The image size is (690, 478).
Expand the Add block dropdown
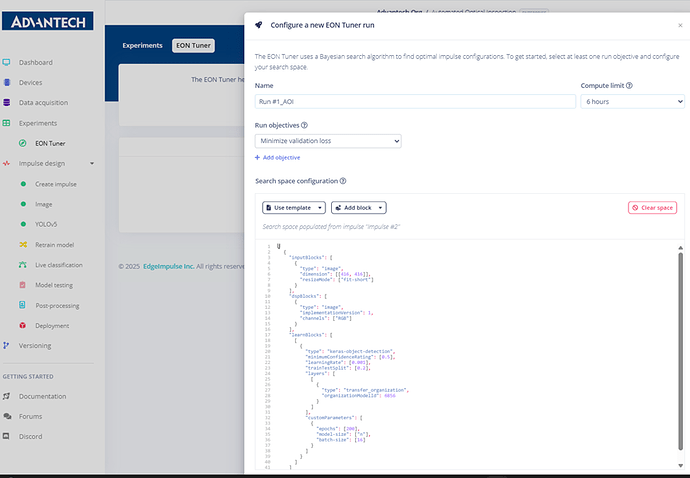(x=359, y=208)
